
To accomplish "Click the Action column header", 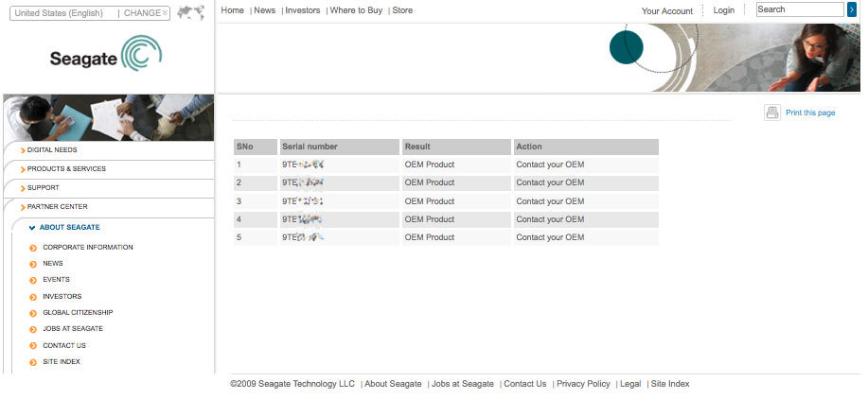I will pyautogui.click(x=586, y=147).
